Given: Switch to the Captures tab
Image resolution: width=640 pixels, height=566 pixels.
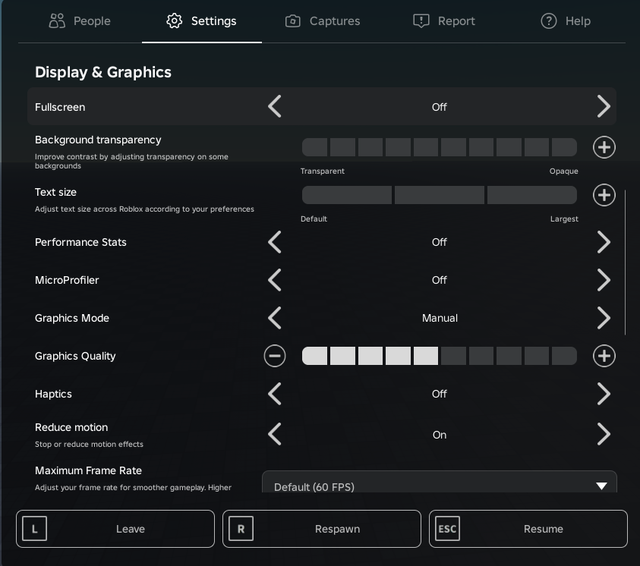Looking at the screenshot, I should 322,21.
